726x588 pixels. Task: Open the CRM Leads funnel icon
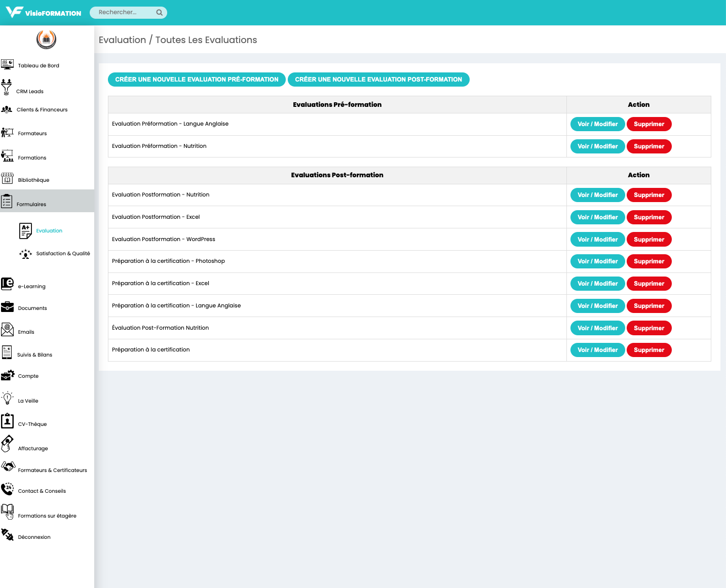point(6,87)
